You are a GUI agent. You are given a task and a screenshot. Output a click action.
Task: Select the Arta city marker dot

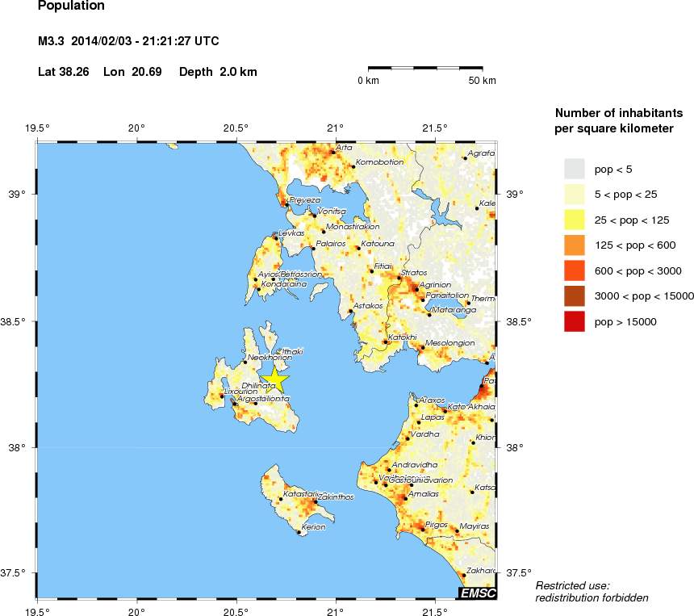(x=332, y=152)
